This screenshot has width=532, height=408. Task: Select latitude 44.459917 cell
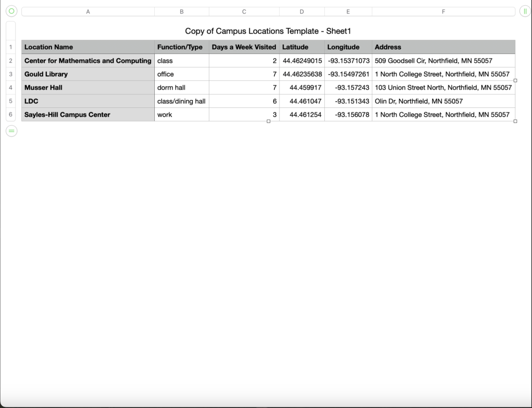pos(302,87)
